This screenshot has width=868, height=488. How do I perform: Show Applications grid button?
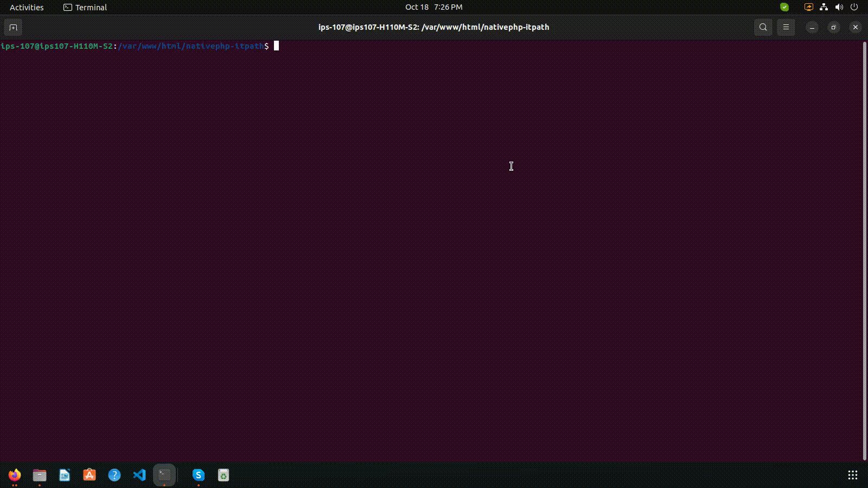tap(852, 475)
